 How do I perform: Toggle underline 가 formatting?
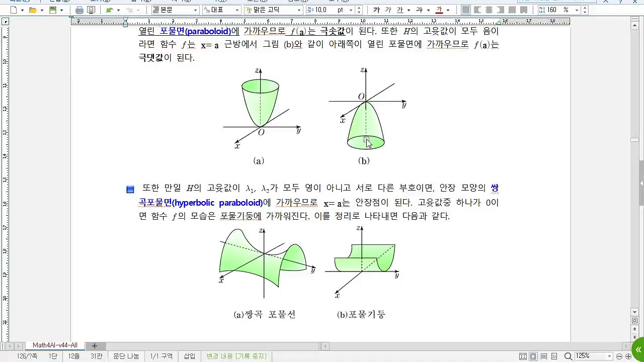tap(400, 10)
